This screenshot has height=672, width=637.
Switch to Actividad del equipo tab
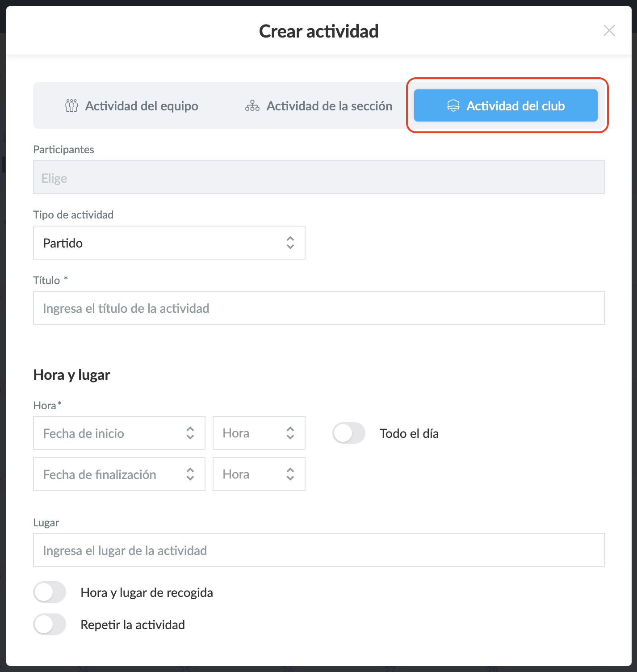(132, 106)
